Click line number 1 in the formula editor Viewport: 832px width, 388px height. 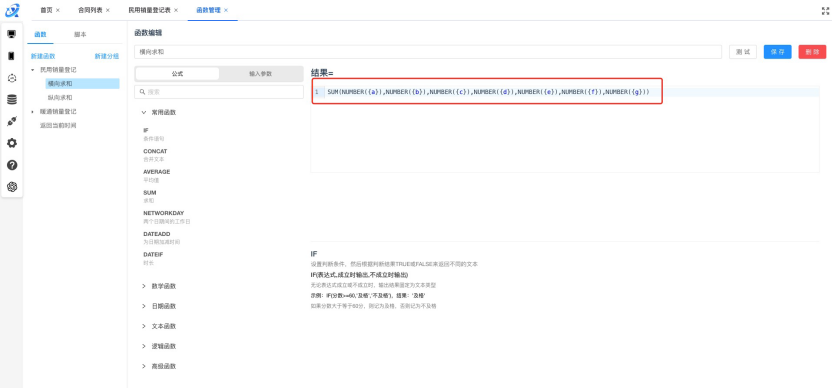click(317, 92)
